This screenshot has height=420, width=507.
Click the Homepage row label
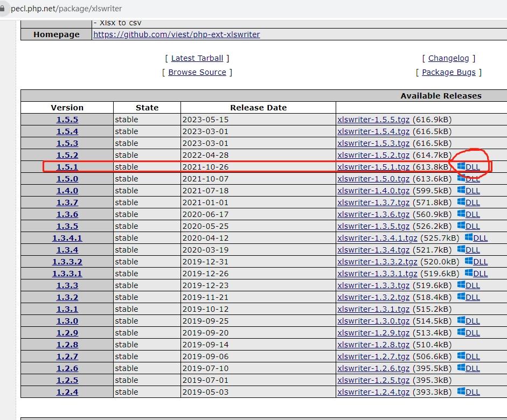click(56, 34)
